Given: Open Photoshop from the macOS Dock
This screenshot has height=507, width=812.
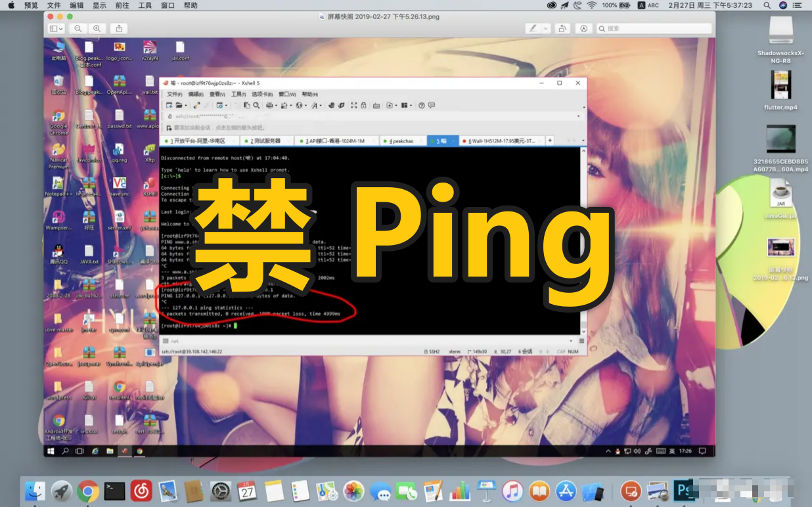Looking at the screenshot, I should click(685, 491).
